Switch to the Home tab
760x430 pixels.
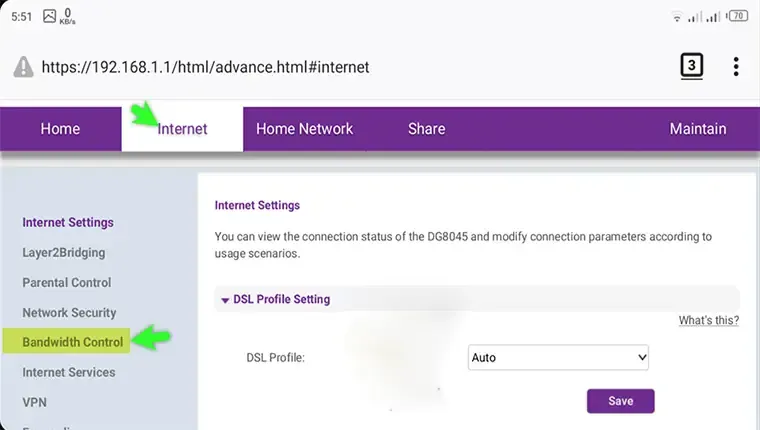[x=61, y=129]
